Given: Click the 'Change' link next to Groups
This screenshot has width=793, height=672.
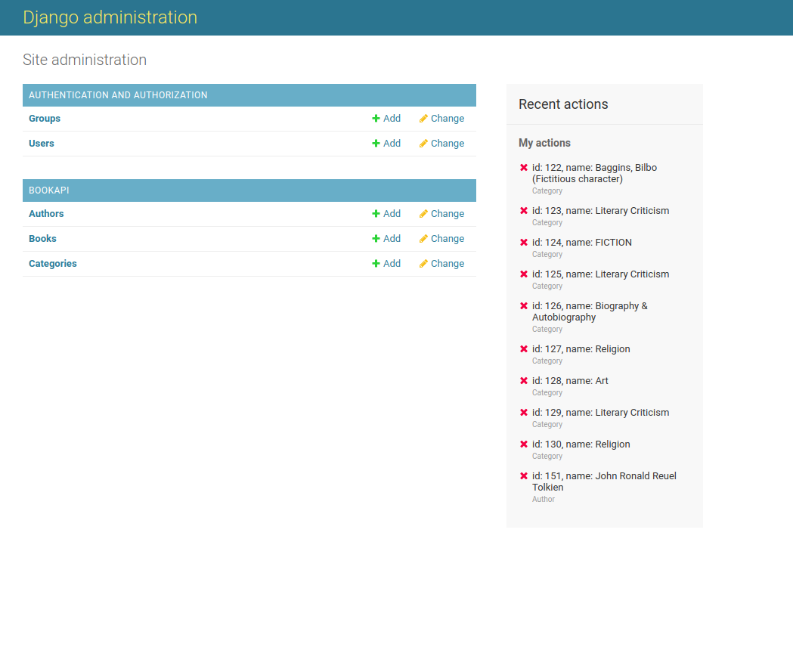Looking at the screenshot, I should 448,119.
